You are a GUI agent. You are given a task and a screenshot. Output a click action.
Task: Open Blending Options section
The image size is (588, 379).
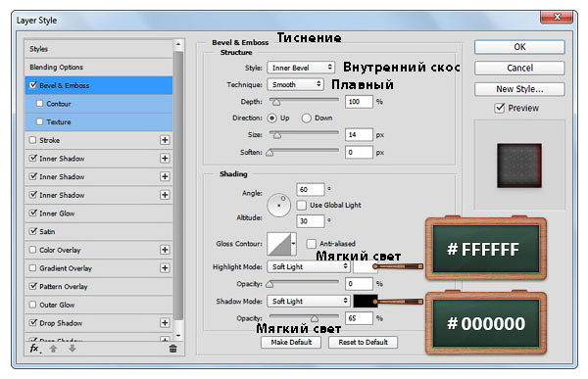(x=56, y=68)
